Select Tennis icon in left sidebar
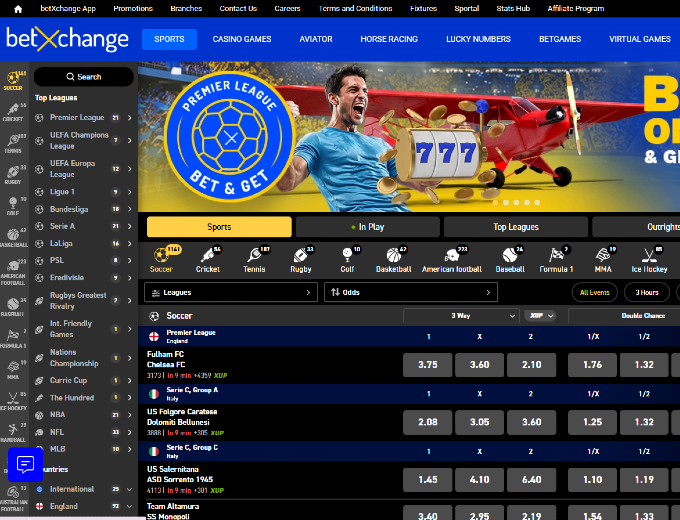 (13, 144)
